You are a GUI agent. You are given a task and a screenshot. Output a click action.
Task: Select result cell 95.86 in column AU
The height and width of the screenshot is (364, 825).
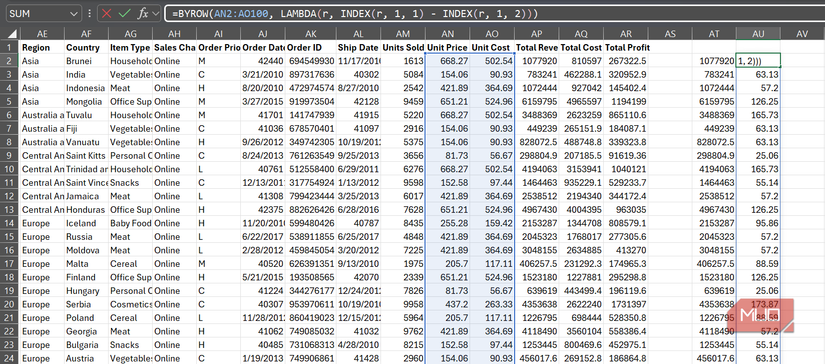point(758,223)
